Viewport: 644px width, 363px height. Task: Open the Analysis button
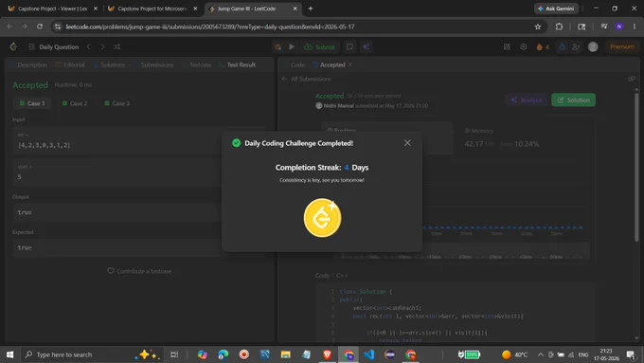click(527, 100)
